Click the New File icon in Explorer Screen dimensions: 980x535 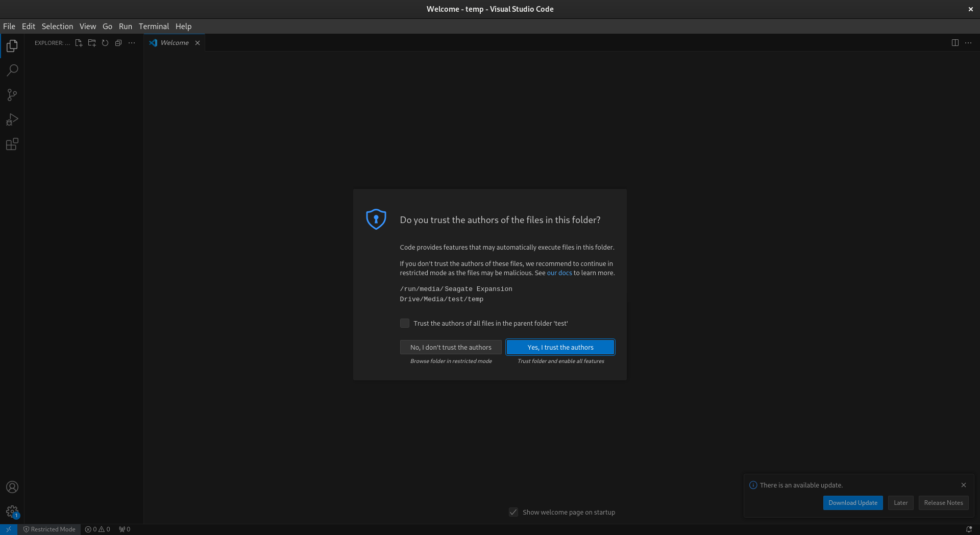click(x=79, y=43)
